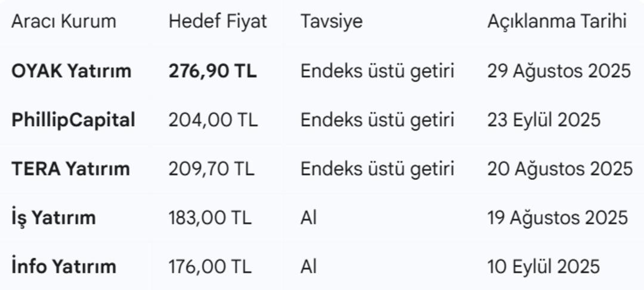The height and width of the screenshot is (290, 644).
Task: Click the 204,00 TL price cell
Action: pyautogui.click(x=213, y=120)
